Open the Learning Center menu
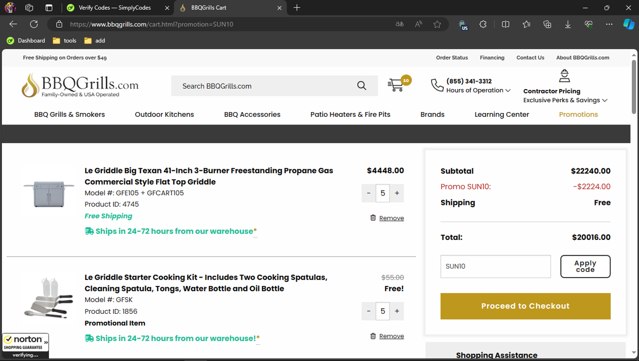 pos(502,114)
